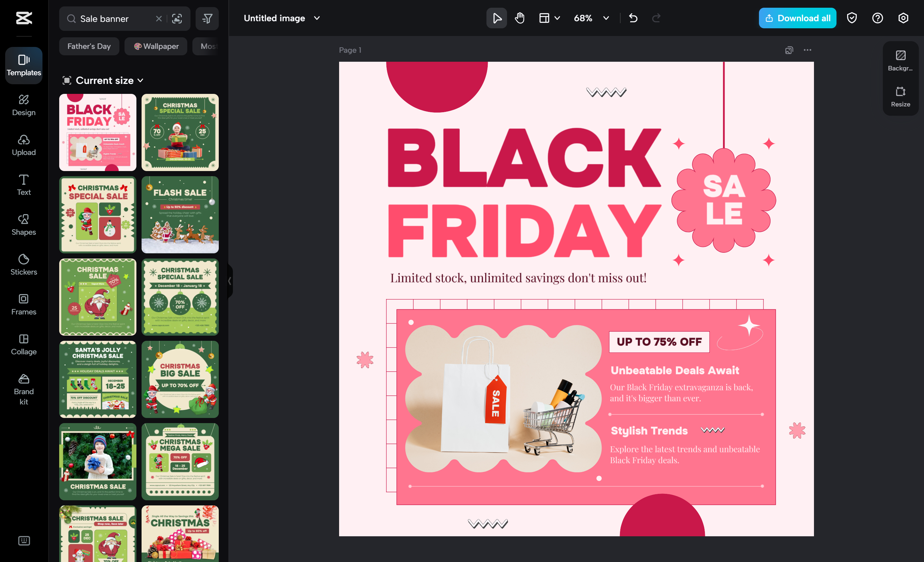Open the editor settings gear
Screen dimensions: 924x562
point(903,18)
